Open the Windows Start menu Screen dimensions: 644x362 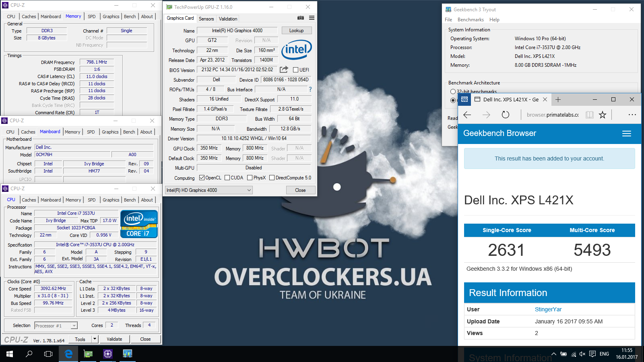10,354
